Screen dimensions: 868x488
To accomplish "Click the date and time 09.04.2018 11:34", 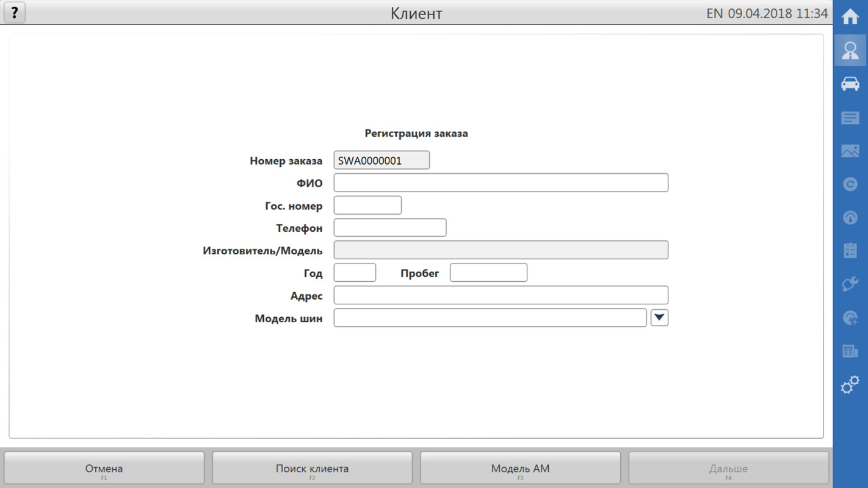I will point(778,13).
